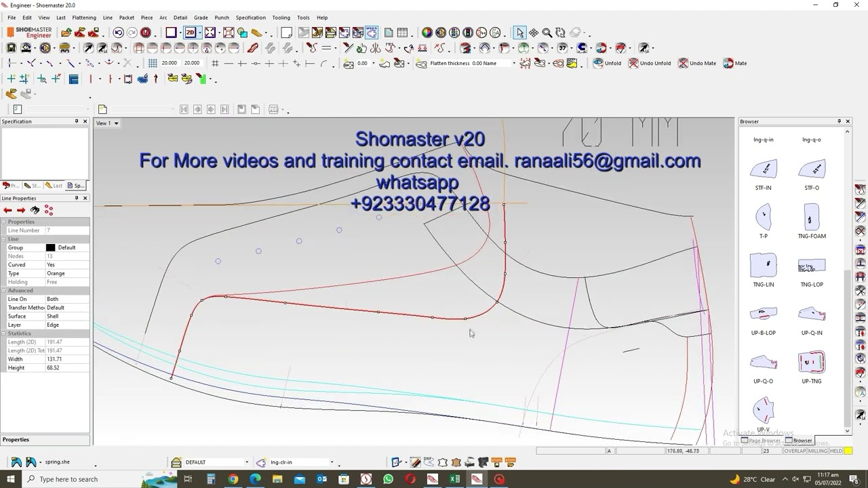Open the DEFAULT layer dropdown at bottom
This screenshot has height=488, width=868.
tap(246, 462)
